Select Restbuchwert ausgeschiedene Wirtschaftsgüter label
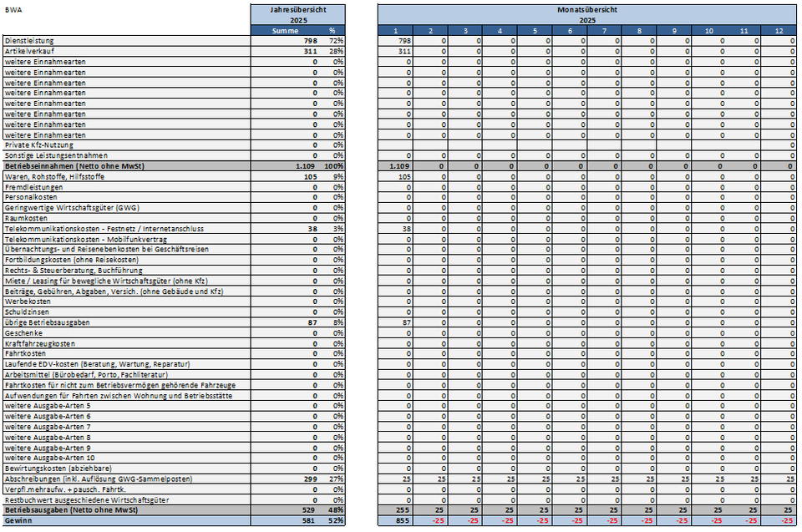This screenshot has height=532, width=802. pos(87,500)
